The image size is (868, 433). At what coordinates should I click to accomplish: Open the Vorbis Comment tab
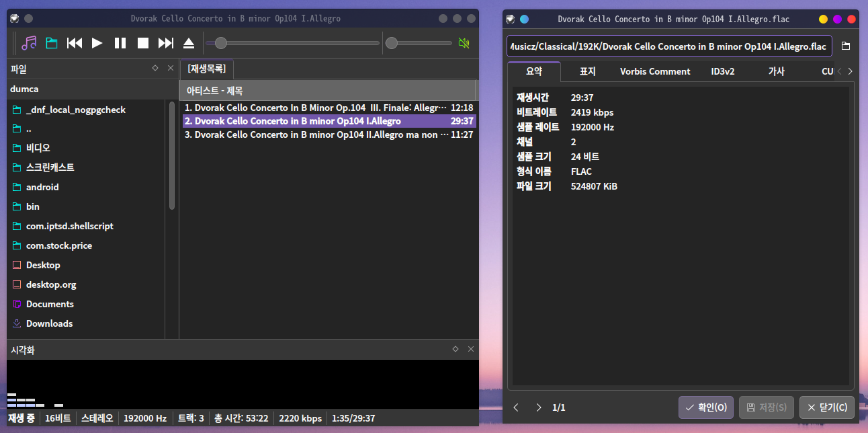click(655, 71)
